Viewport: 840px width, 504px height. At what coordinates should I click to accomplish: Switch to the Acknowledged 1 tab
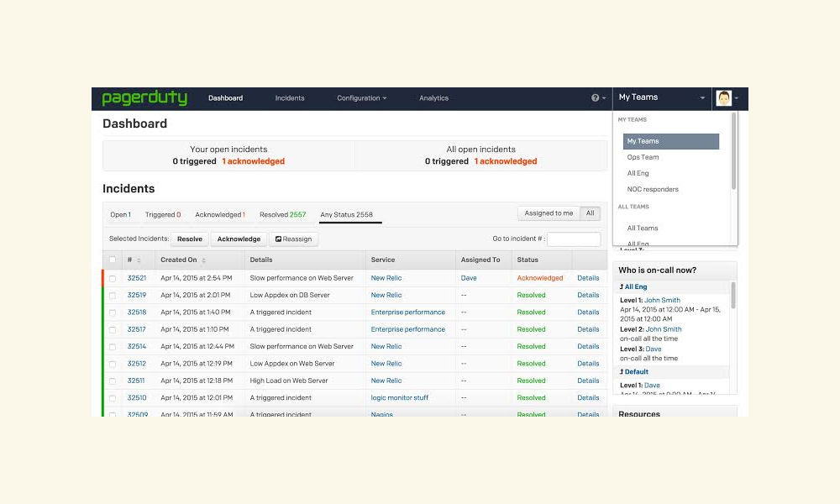(x=220, y=214)
